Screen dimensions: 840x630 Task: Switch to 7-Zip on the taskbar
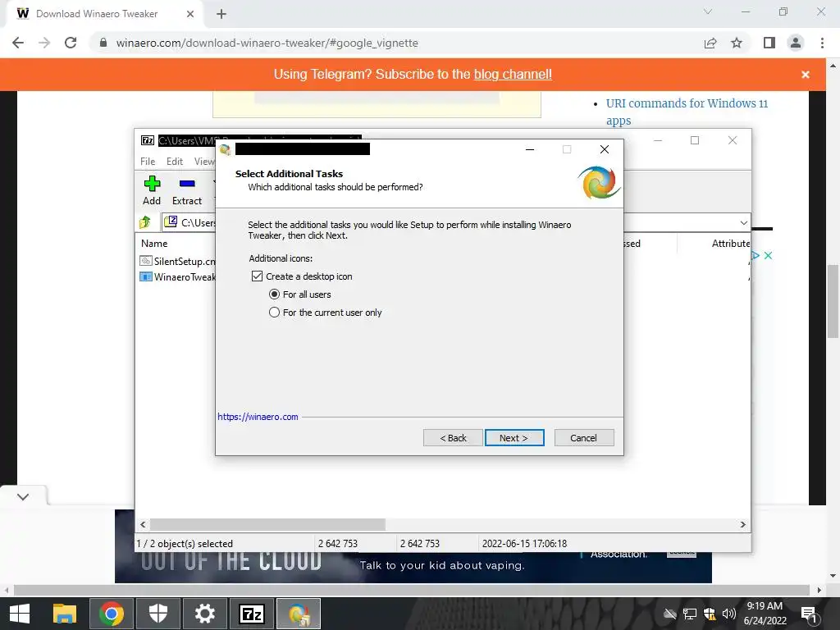252,614
